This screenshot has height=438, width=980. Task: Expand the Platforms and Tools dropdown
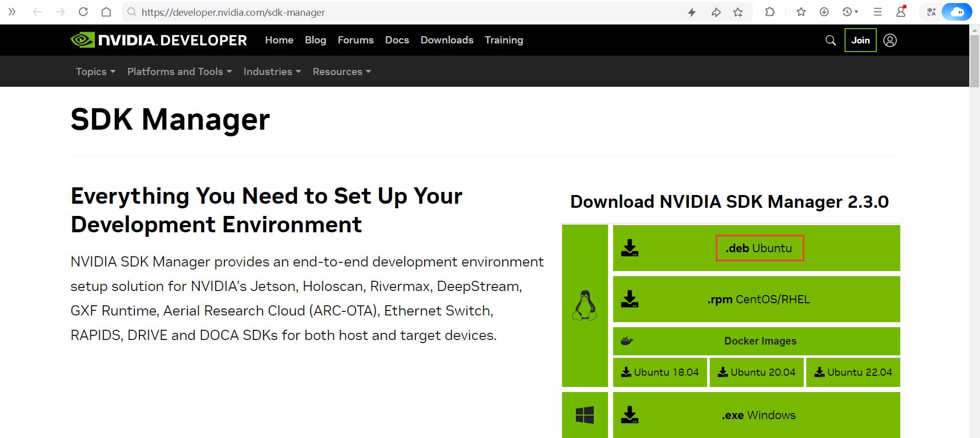180,71
